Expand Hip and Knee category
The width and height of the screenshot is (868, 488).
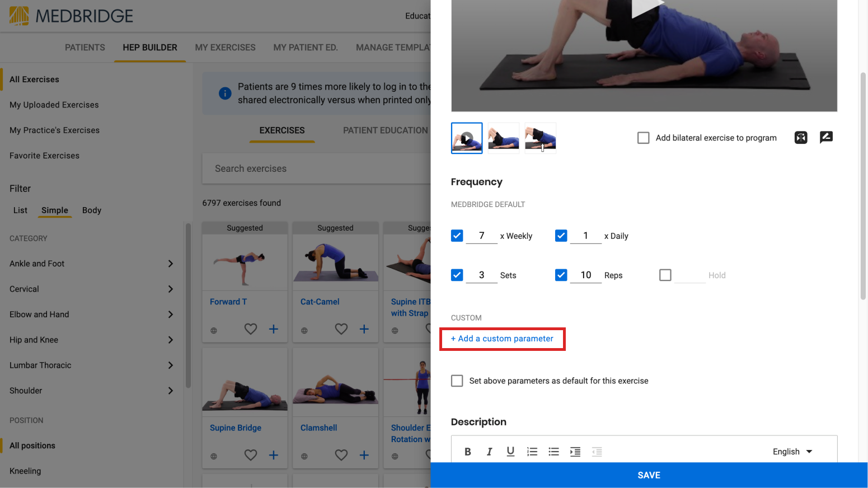point(171,340)
